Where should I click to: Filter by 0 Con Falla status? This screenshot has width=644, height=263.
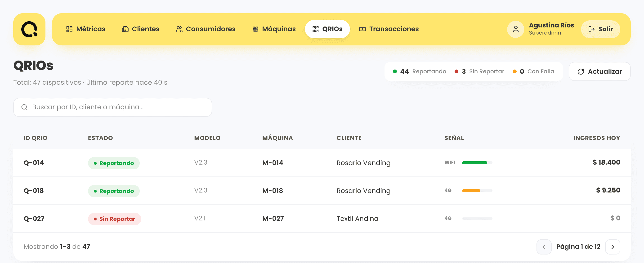pyautogui.click(x=533, y=71)
